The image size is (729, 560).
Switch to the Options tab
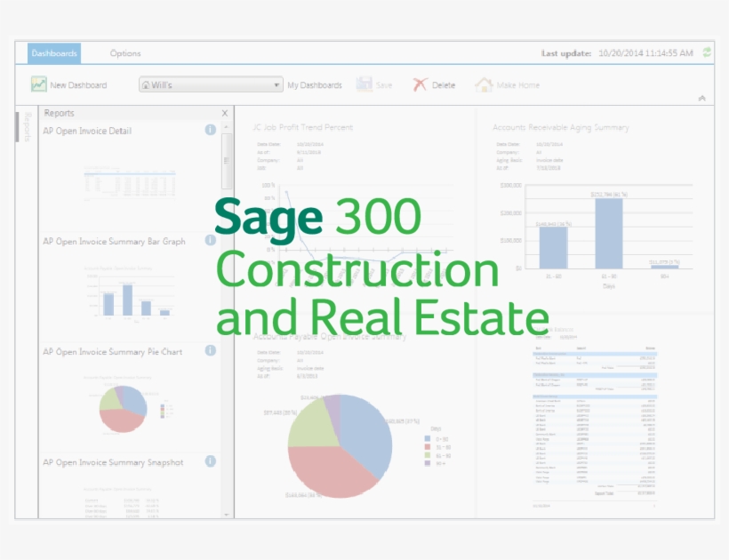click(x=126, y=52)
